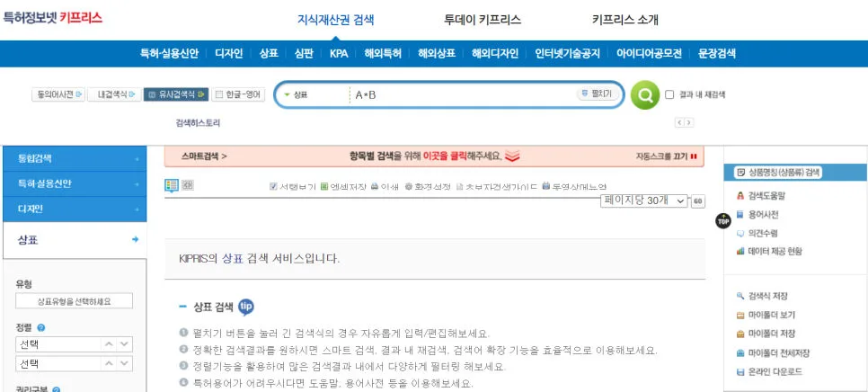This screenshot has height=392, width=868.
Task: Click 마이폴더 저장
Action: pos(766,334)
